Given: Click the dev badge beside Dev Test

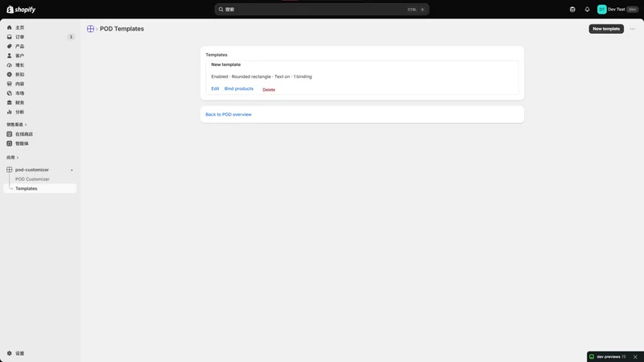Looking at the screenshot, I should pyautogui.click(x=633, y=10).
